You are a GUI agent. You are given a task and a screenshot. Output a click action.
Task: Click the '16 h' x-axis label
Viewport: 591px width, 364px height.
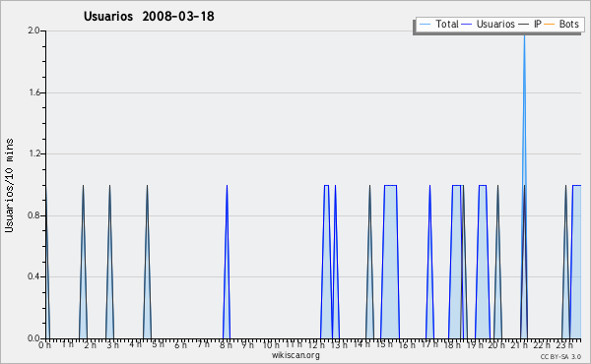coord(407,345)
